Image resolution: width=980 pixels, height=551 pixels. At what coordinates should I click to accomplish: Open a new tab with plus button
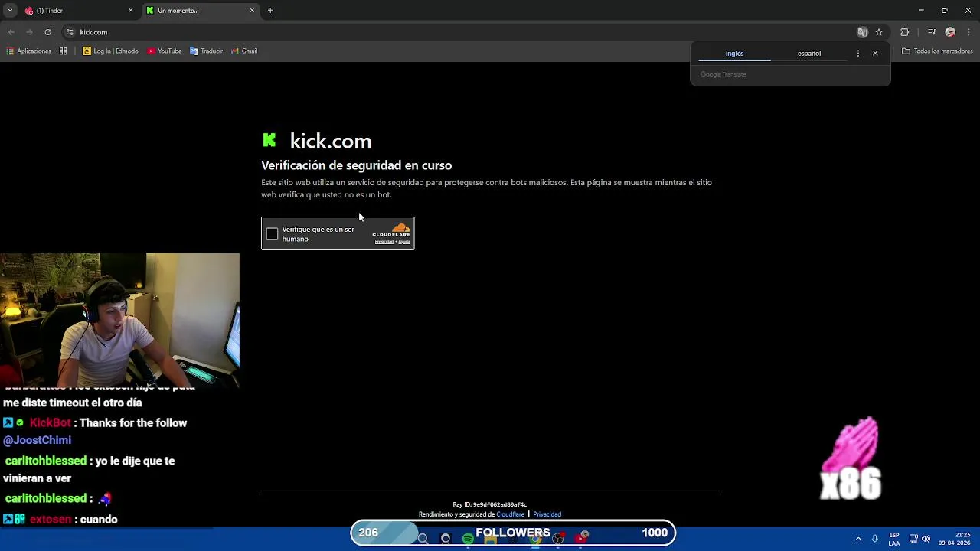[270, 11]
